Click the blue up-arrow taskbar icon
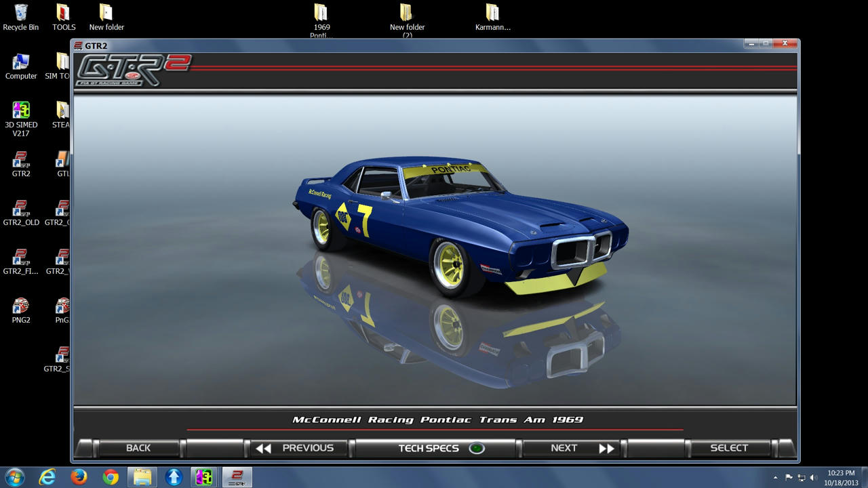This screenshot has height=488, width=868. 174,477
